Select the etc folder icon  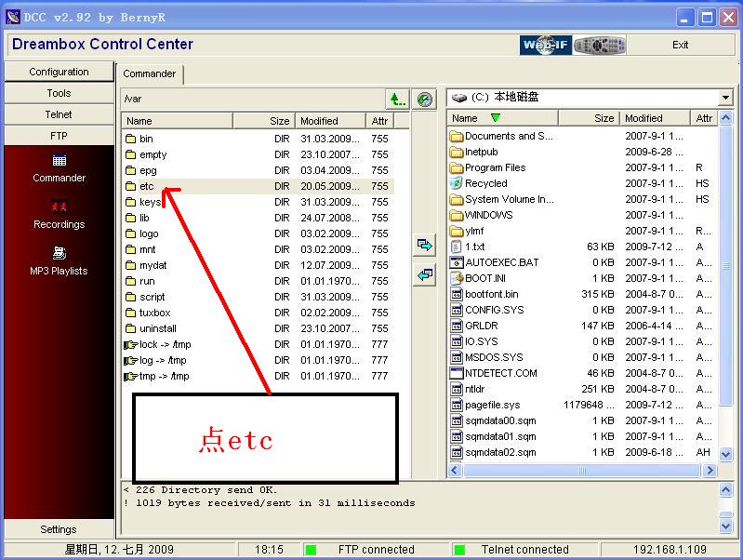point(131,186)
